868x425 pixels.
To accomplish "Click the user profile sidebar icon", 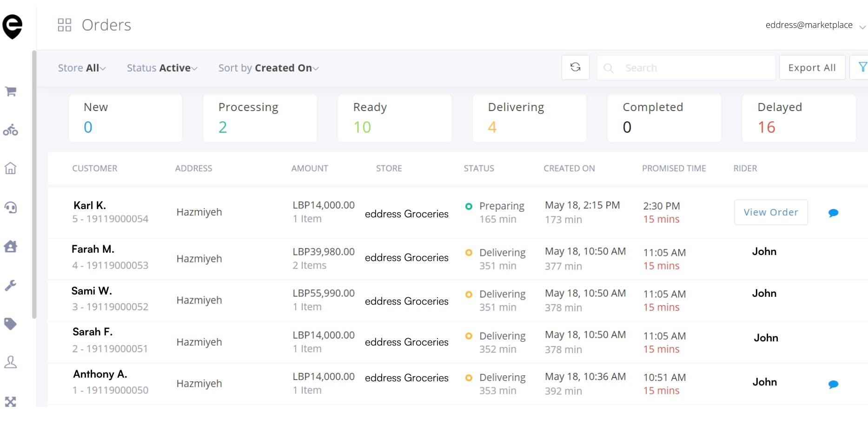I will tap(11, 362).
